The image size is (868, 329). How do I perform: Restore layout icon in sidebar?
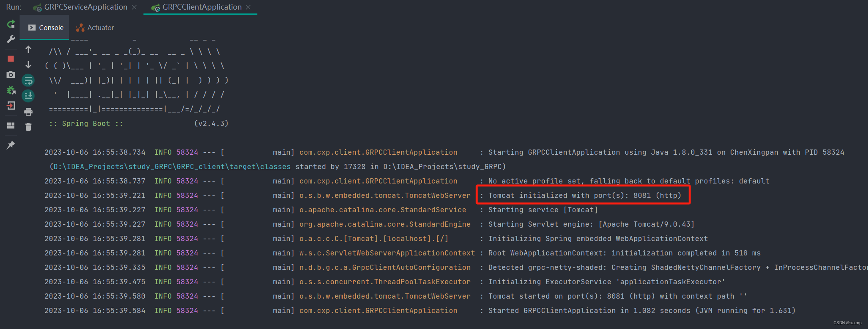pos(11,126)
